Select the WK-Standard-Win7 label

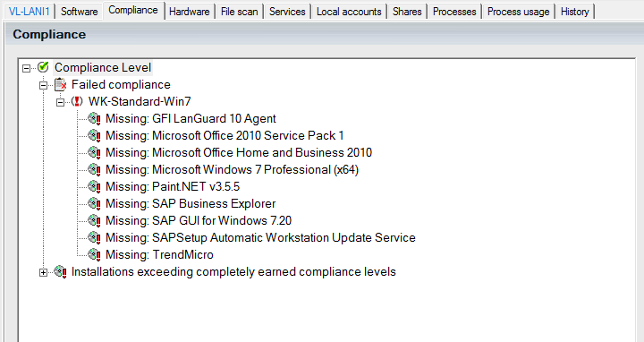coord(140,101)
